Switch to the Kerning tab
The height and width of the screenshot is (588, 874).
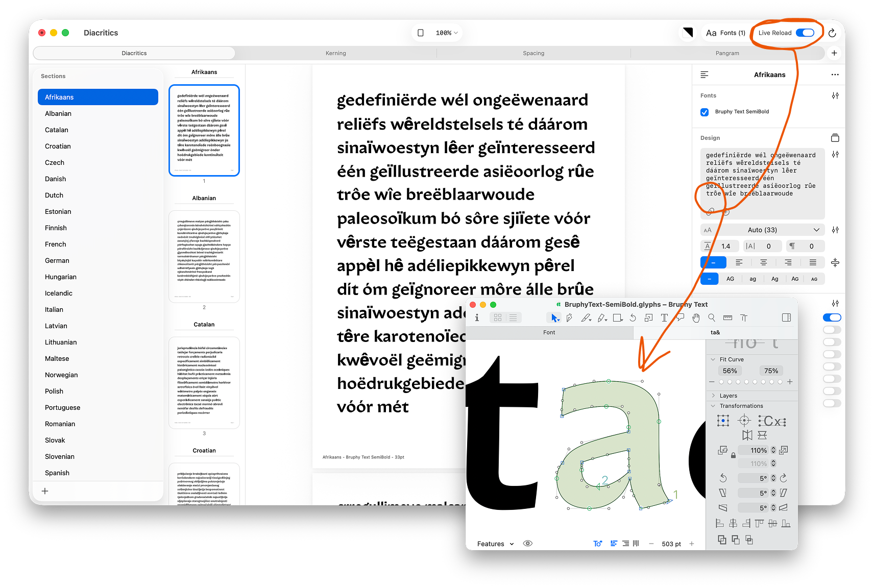(x=336, y=53)
